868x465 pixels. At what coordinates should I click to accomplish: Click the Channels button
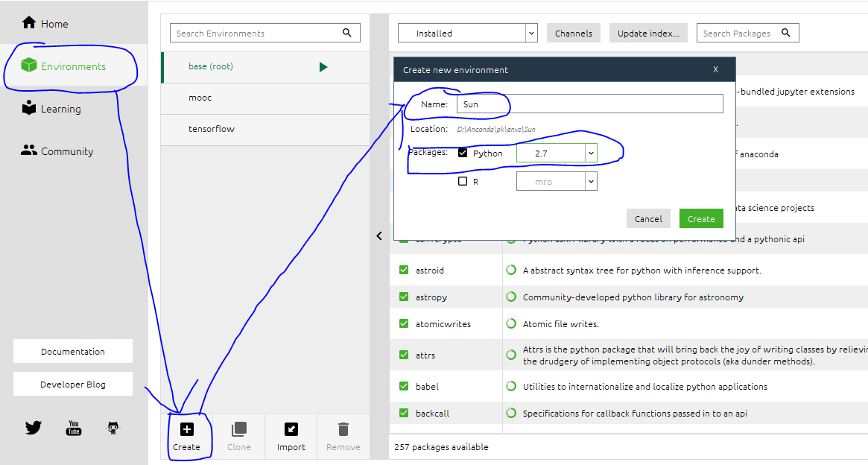(574, 34)
